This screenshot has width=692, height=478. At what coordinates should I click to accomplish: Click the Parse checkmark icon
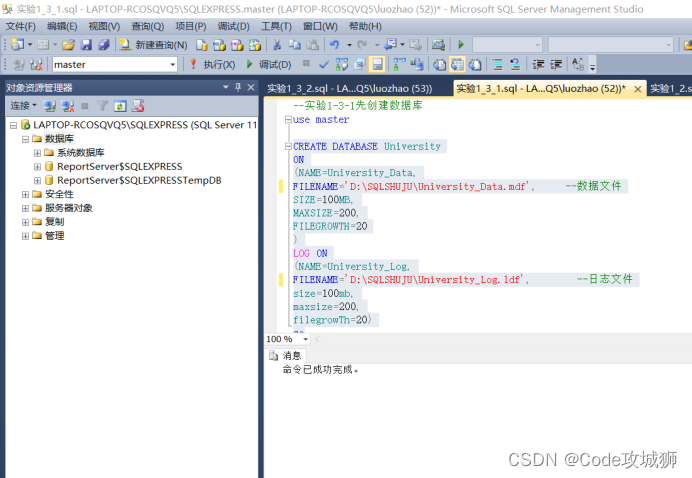324,65
